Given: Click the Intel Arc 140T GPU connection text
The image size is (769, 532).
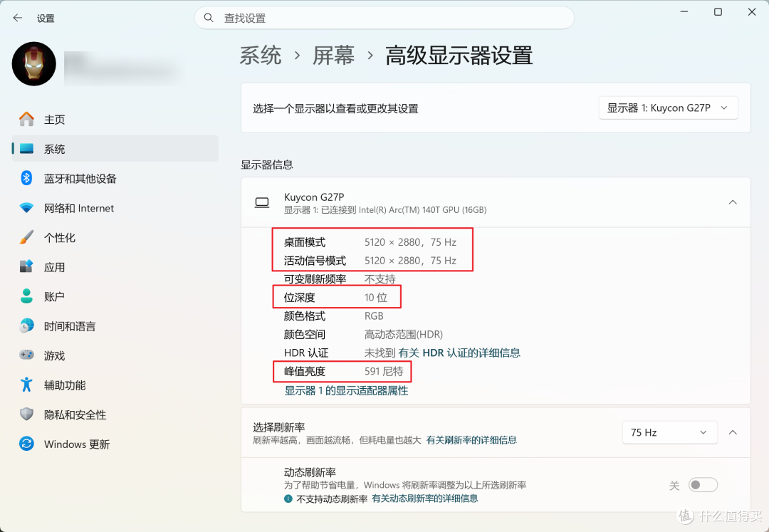Looking at the screenshot, I should tap(385, 210).
